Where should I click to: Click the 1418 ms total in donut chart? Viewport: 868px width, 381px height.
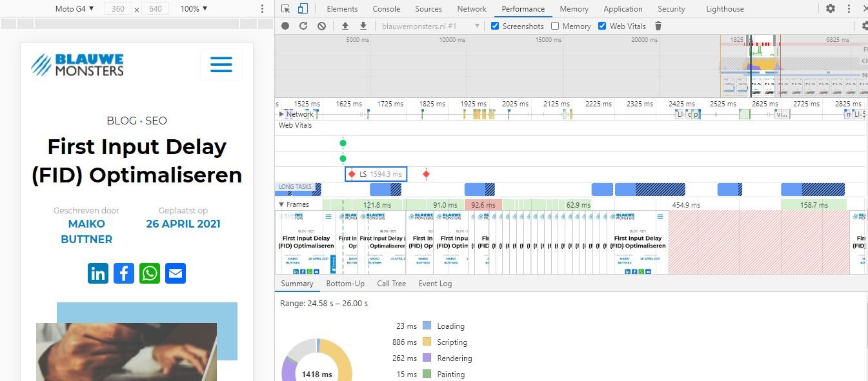pyautogui.click(x=317, y=374)
